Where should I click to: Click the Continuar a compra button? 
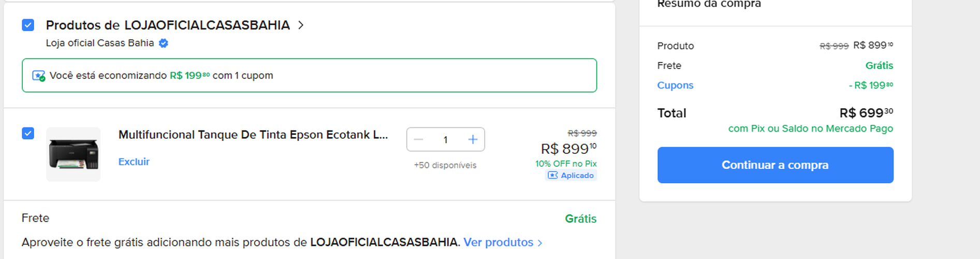(775, 165)
